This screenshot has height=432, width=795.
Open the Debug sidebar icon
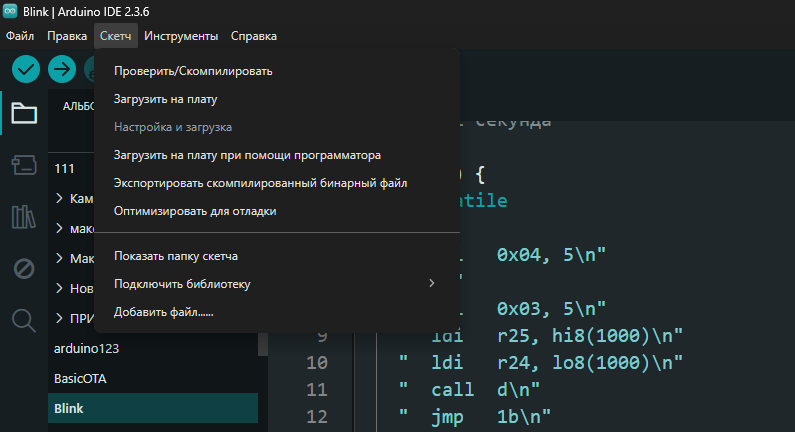coord(24,268)
